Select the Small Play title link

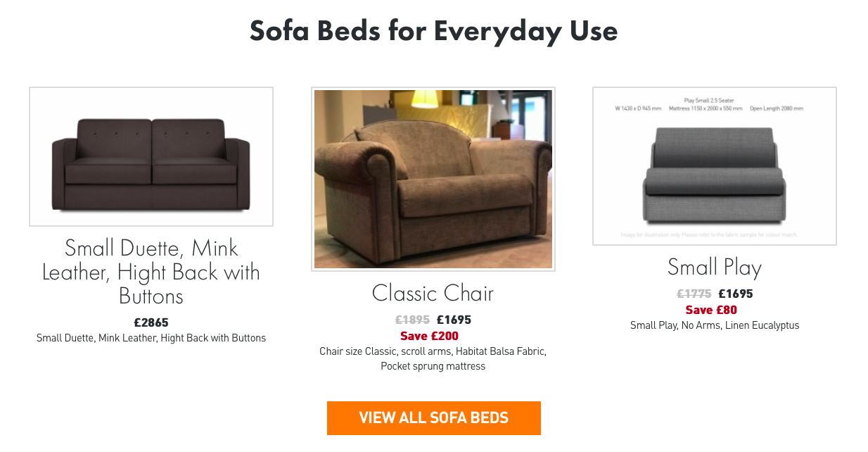(x=714, y=268)
